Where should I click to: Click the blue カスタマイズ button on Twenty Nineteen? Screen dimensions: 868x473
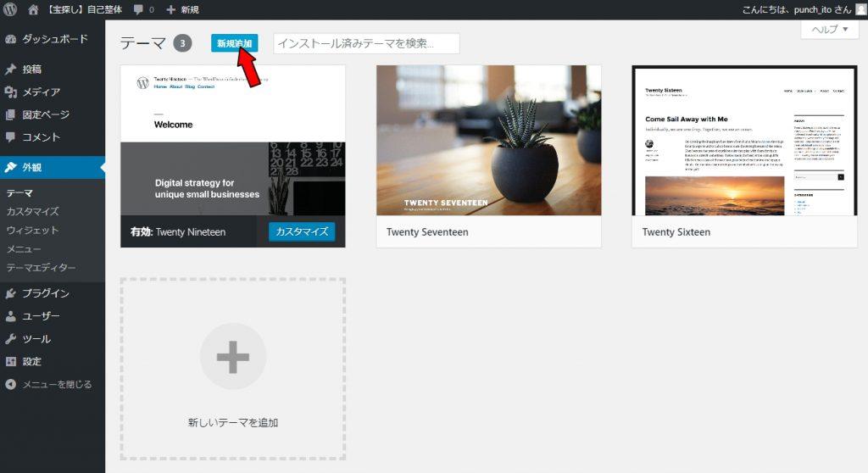(x=302, y=231)
